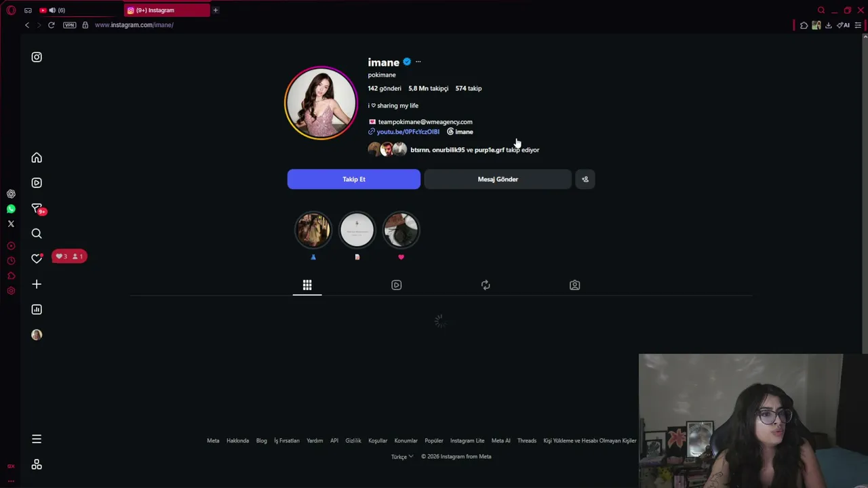
Task: Open the Easy Setup settings icon
Action: 858,25
